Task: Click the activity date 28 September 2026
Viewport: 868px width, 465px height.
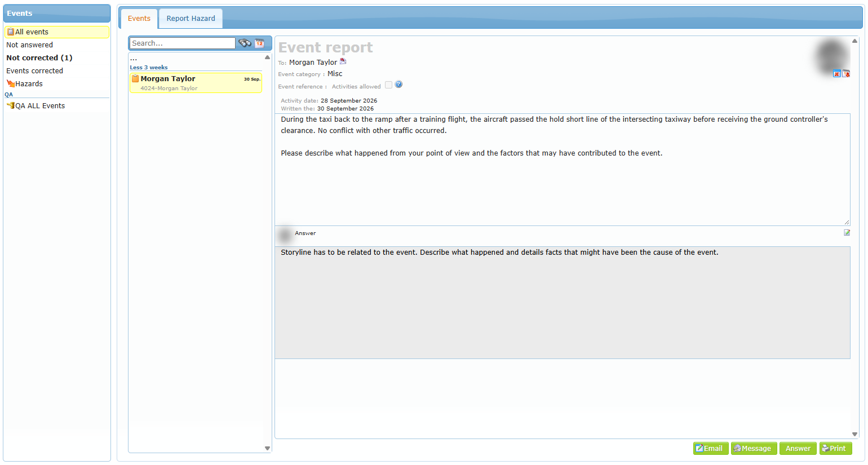Action: (x=349, y=101)
